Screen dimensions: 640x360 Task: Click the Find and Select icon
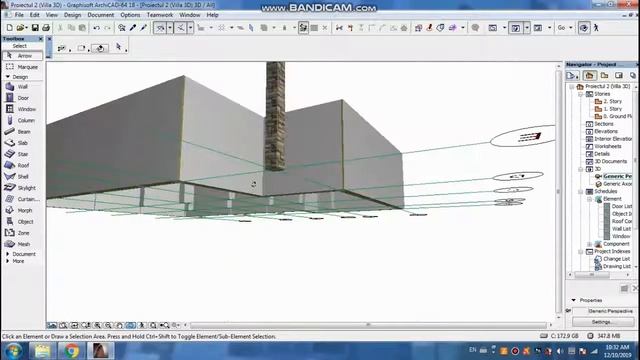click(122, 28)
